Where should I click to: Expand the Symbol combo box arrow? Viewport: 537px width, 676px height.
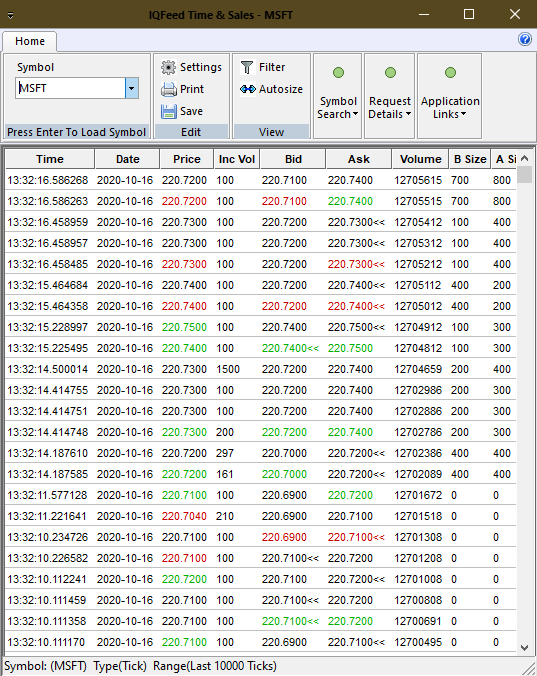point(131,88)
